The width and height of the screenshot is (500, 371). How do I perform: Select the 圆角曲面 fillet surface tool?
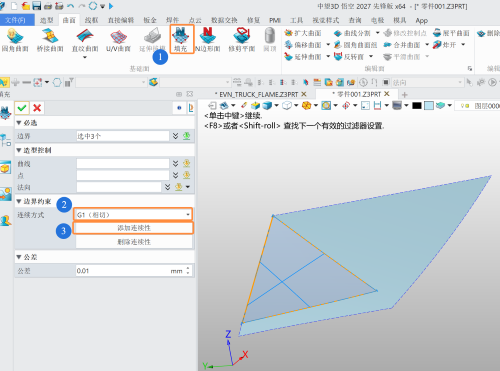point(14,40)
